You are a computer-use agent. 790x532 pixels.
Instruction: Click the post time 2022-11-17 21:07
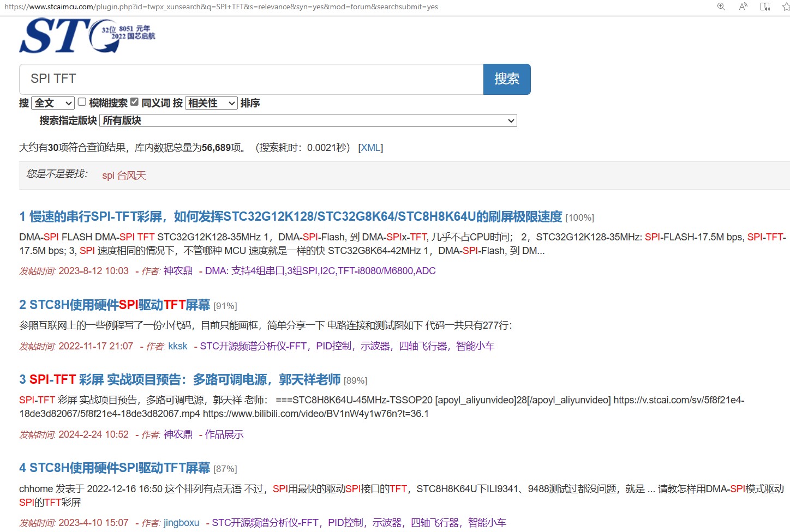95,346
